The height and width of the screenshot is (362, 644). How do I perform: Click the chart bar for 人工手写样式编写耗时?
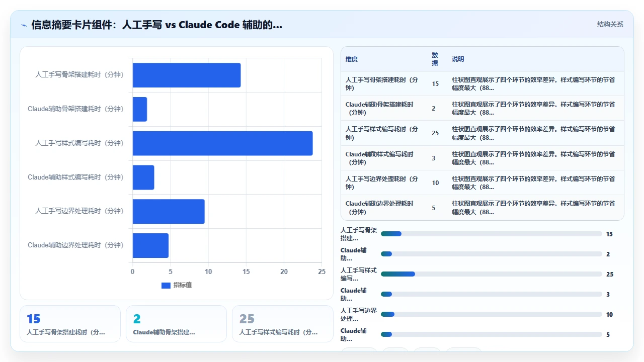tap(223, 143)
